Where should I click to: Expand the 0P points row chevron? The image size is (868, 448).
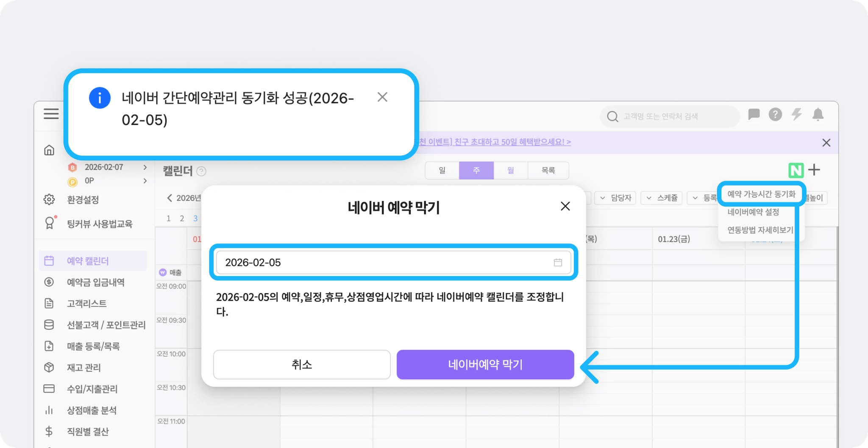click(145, 181)
